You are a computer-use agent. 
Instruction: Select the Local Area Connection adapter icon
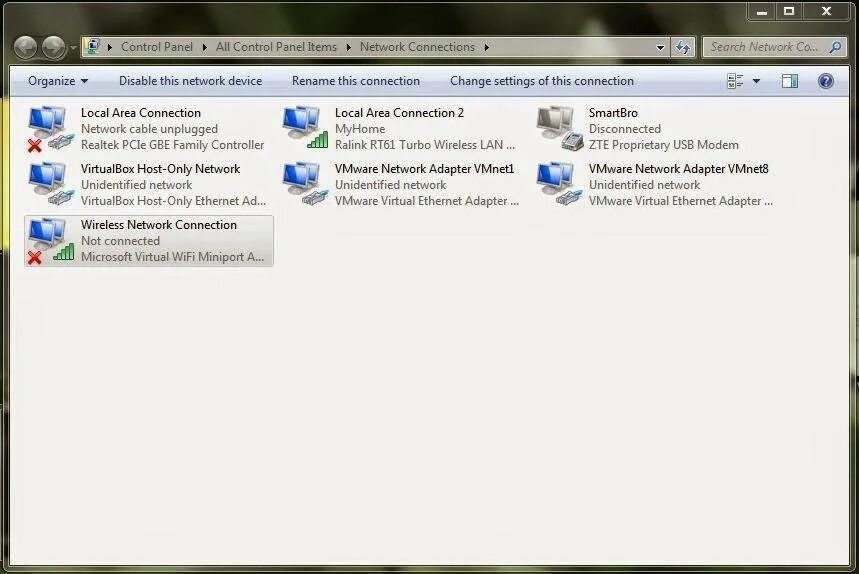point(50,129)
